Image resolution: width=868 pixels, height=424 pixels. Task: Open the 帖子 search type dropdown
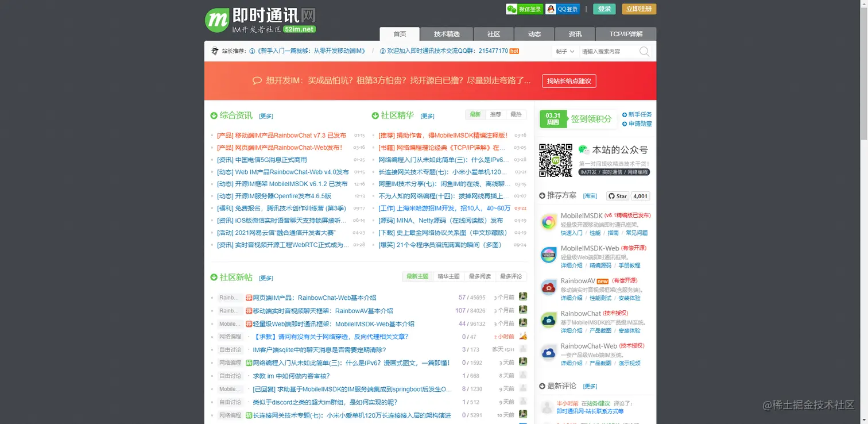coord(565,51)
